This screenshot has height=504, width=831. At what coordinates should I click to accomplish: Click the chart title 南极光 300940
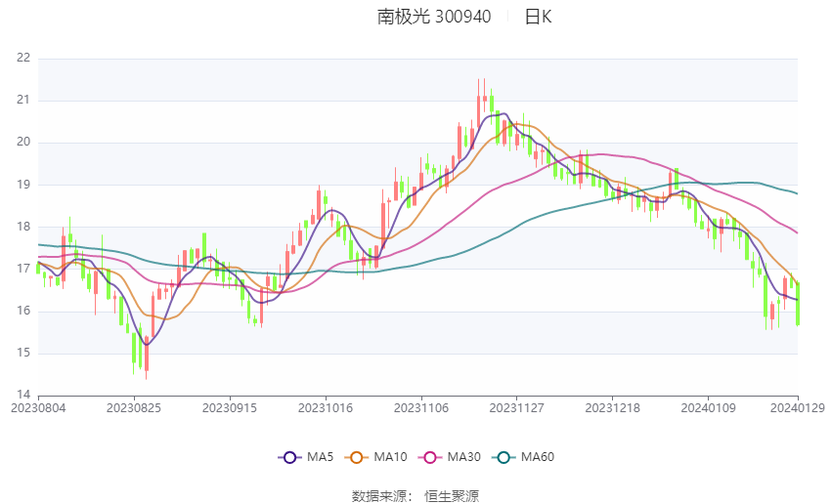[434, 17]
